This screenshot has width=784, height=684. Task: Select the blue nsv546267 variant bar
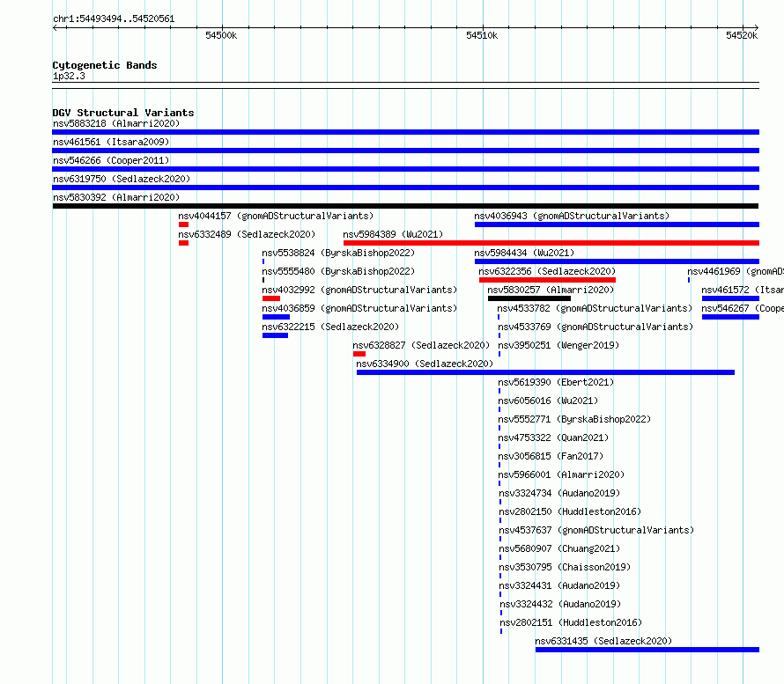click(730, 317)
